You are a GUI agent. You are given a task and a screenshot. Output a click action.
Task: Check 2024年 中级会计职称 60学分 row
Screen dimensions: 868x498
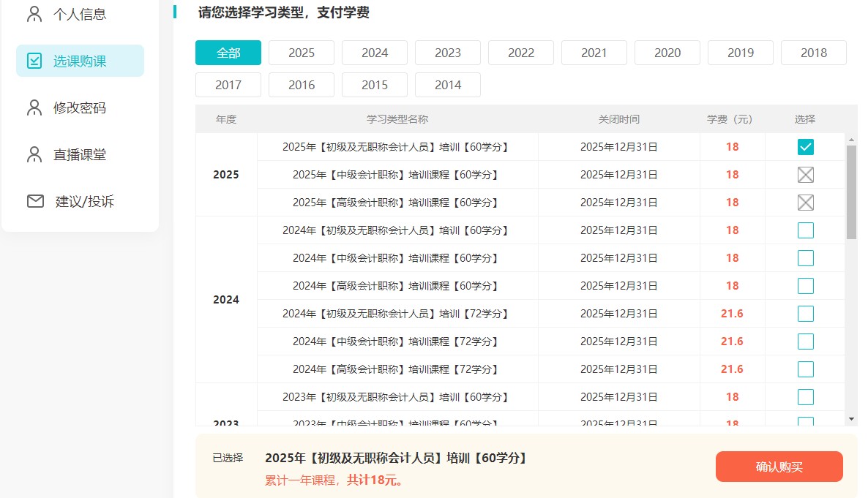point(806,258)
